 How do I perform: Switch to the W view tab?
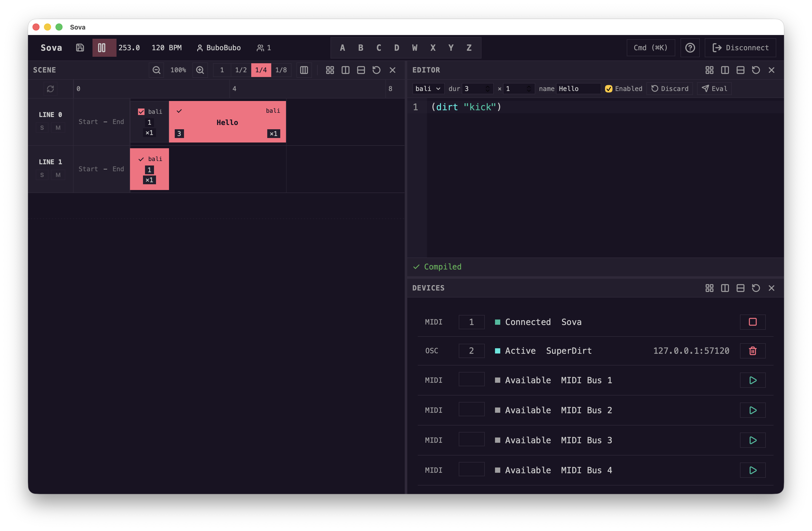(414, 48)
